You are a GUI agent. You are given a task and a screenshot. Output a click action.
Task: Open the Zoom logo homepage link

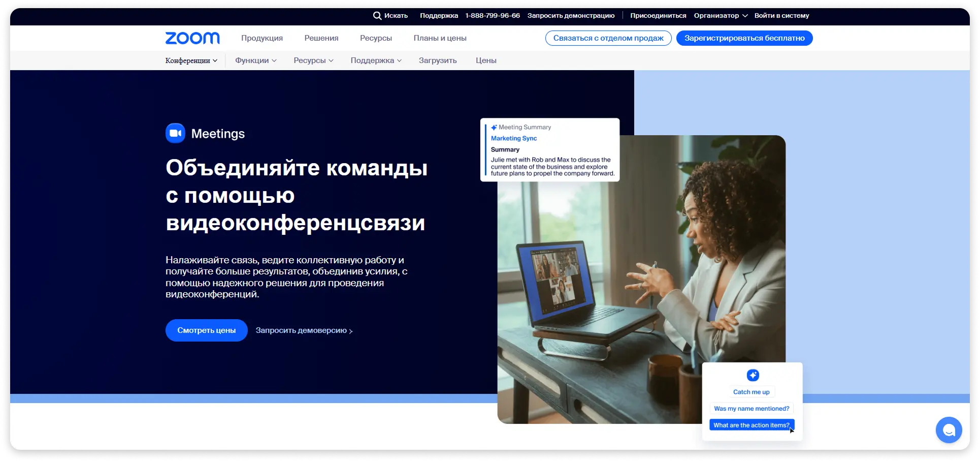click(192, 38)
